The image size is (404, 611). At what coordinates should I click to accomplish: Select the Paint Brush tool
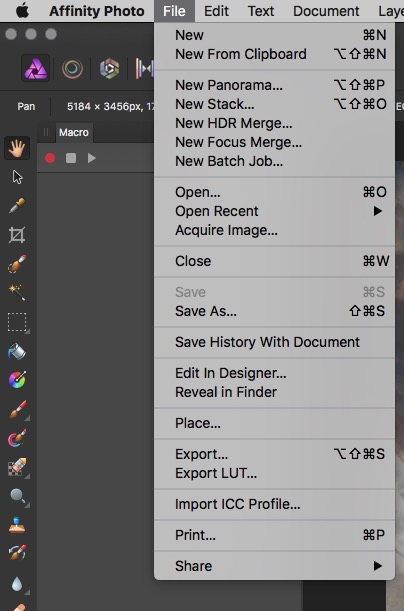(17, 409)
